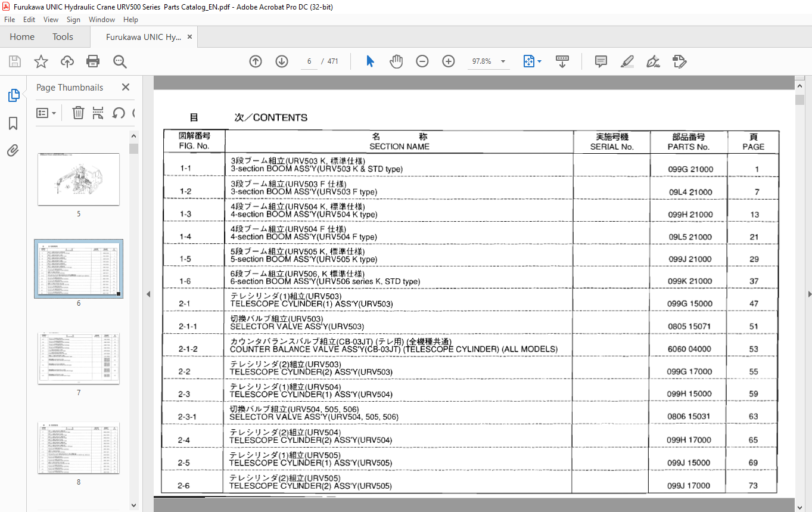
Task: Print the document with the printer icon
Action: (93, 61)
